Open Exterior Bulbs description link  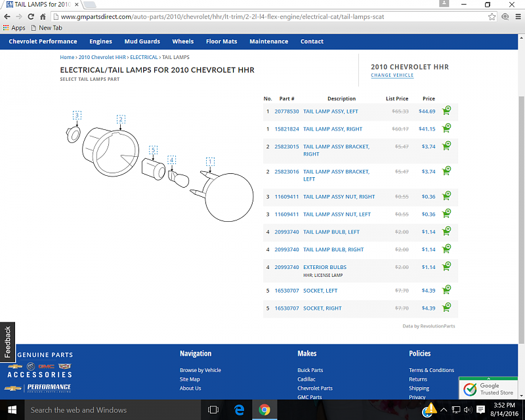[325, 267]
